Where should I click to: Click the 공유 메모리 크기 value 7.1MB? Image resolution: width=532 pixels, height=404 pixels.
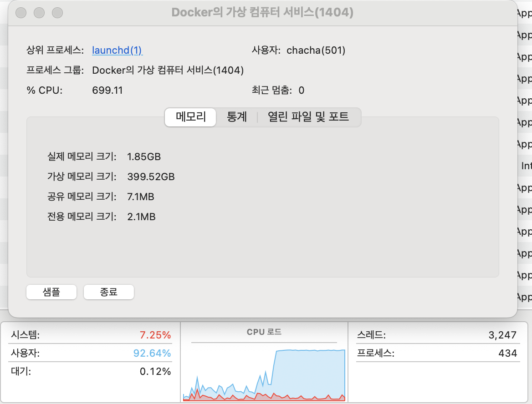(x=140, y=197)
